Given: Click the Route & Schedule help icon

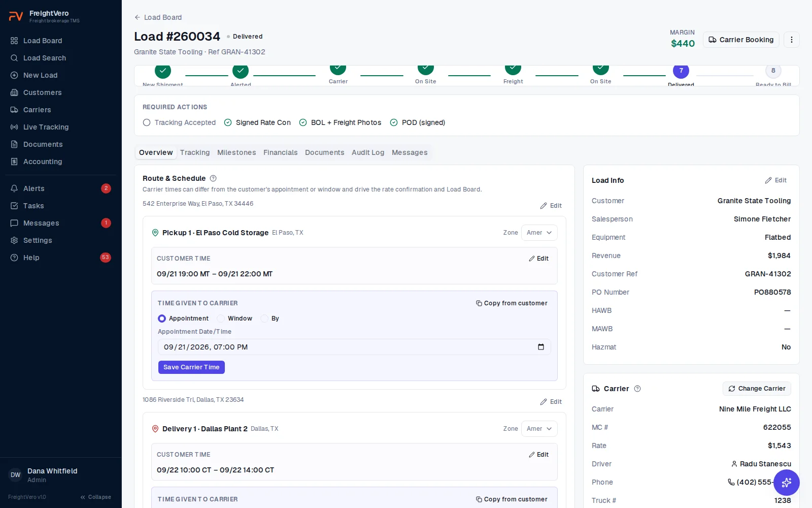Looking at the screenshot, I should [x=213, y=178].
